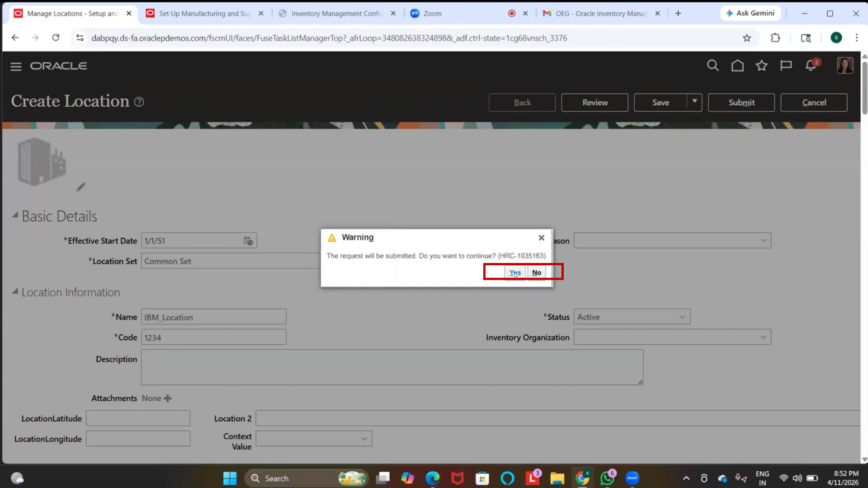Switch to OEG Oracle Inventory Gmail tab
Image resolution: width=868 pixels, height=488 pixels.
point(601,14)
